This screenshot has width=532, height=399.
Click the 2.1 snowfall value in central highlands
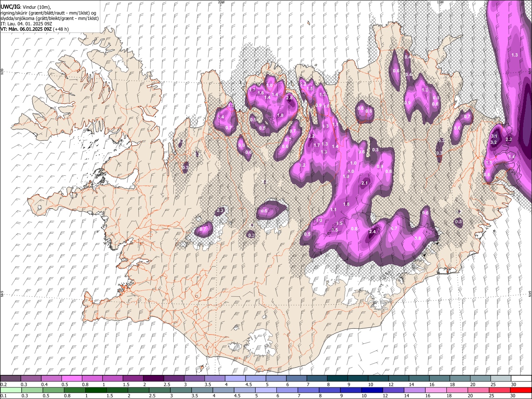point(365,183)
